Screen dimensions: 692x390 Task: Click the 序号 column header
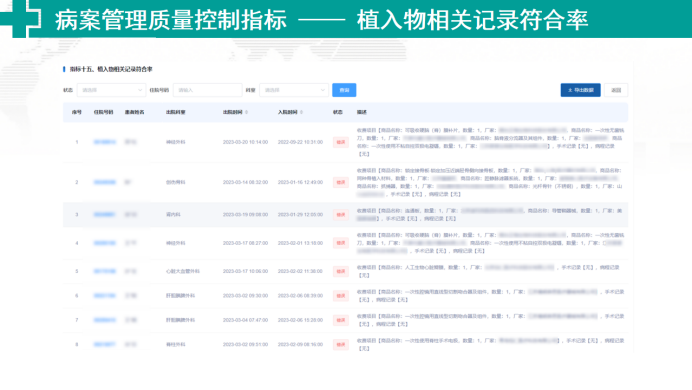click(77, 112)
